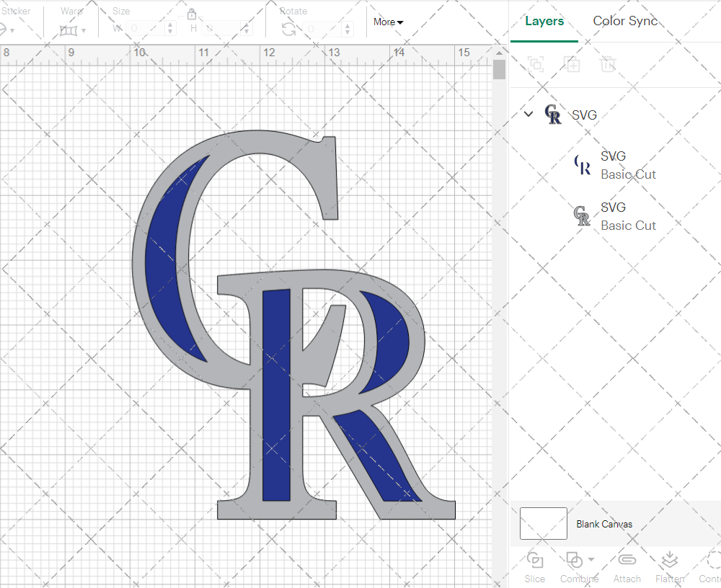Click the canvas scrollbar up arrow
The image size is (721, 588).
click(500, 53)
